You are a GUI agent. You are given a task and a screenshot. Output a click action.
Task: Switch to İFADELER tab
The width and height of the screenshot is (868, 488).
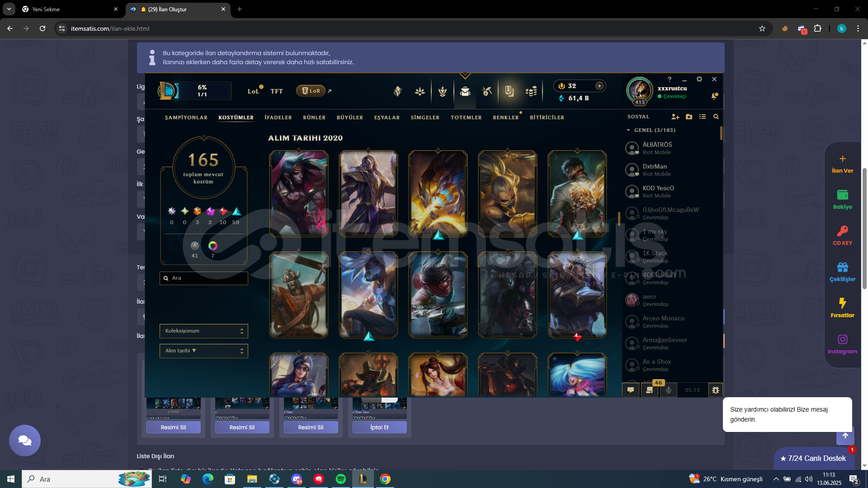click(278, 117)
